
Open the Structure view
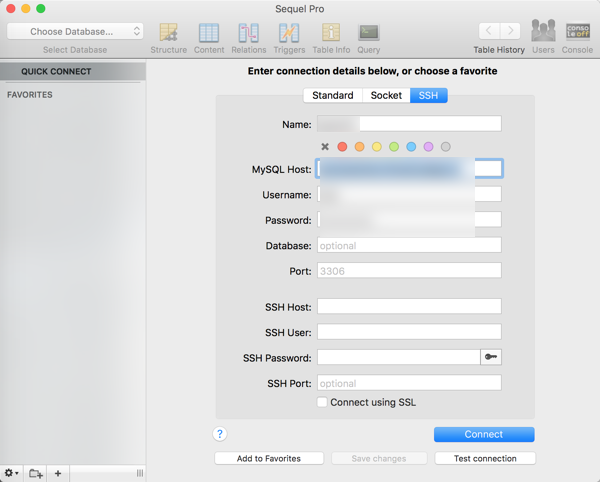(168, 38)
